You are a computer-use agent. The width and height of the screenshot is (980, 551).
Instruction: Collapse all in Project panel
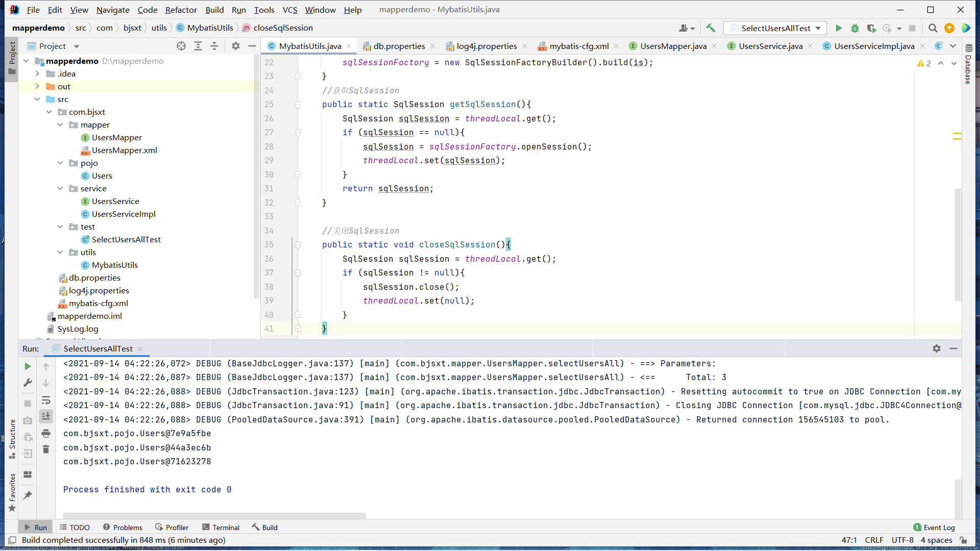(x=214, y=46)
